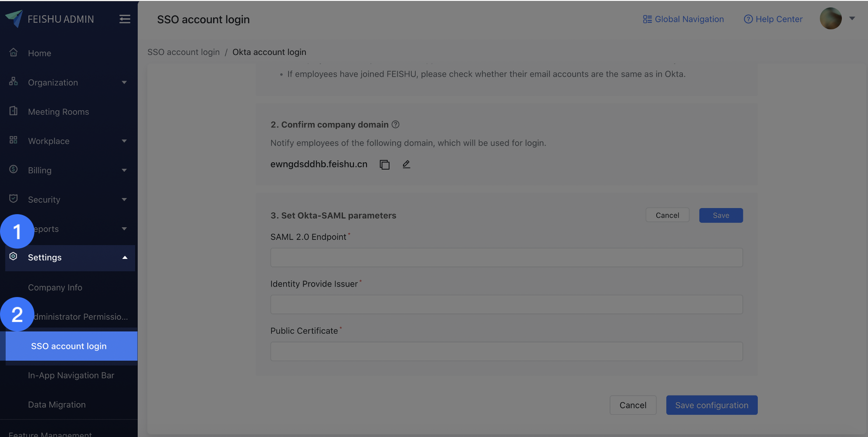Open Company Info under Settings
Image resolution: width=868 pixels, height=437 pixels.
(55, 287)
